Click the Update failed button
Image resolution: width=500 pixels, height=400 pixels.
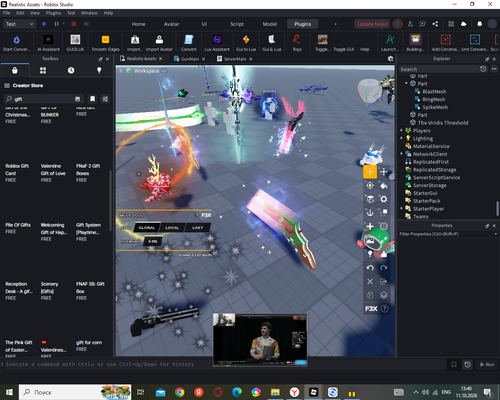[x=372, y=24]
